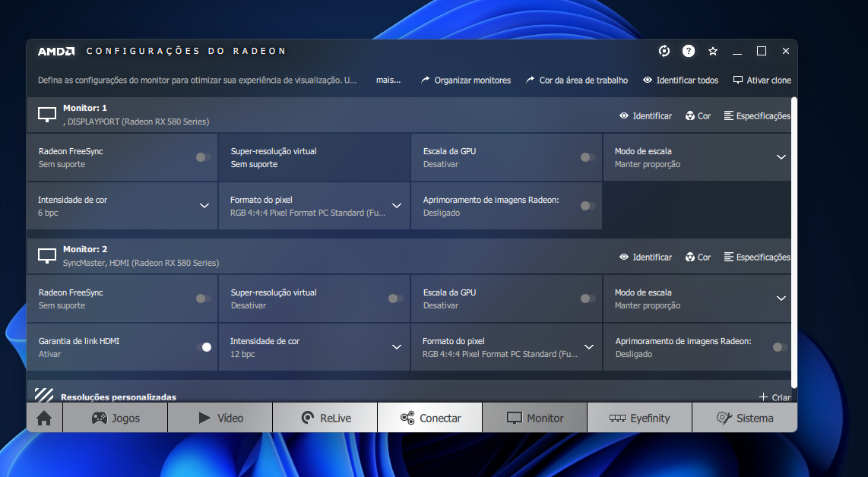Click Ativar clone

tap(762, 81)
